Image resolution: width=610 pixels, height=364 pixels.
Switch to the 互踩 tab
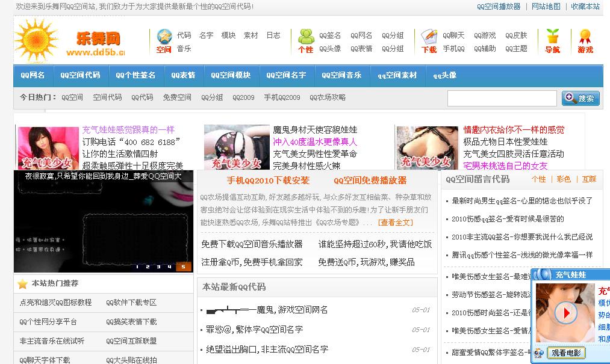pos(589,179)
